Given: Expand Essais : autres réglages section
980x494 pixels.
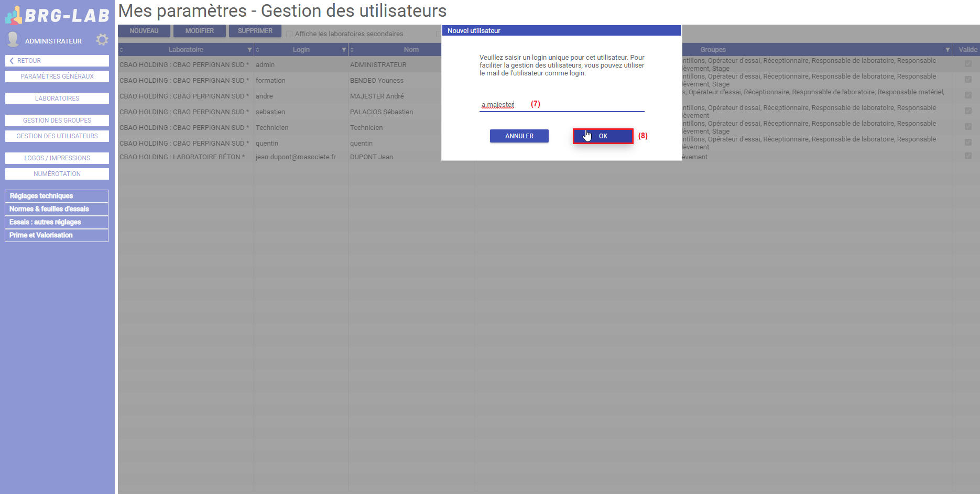Looking at the screenshot, I should [57, 222].
